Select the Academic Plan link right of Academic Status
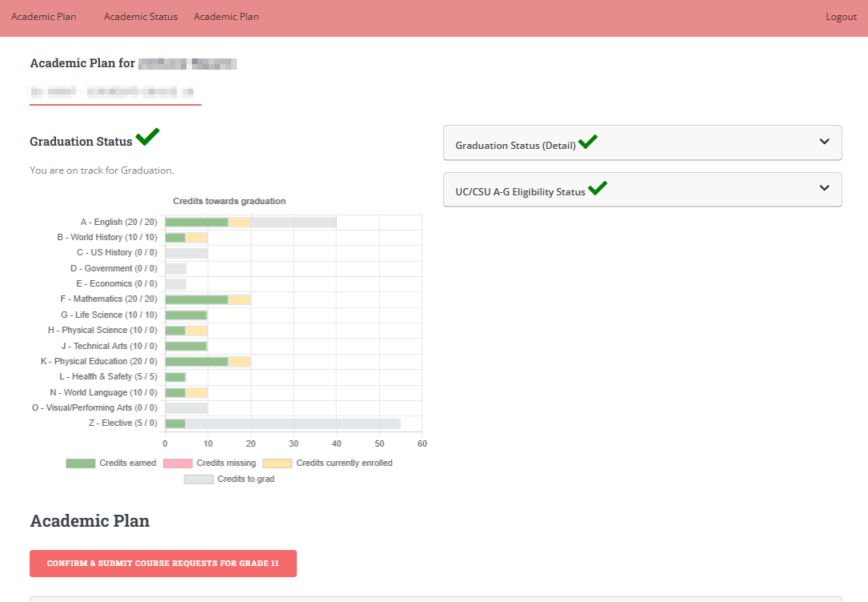868x602 pixels. coord(226,17)
